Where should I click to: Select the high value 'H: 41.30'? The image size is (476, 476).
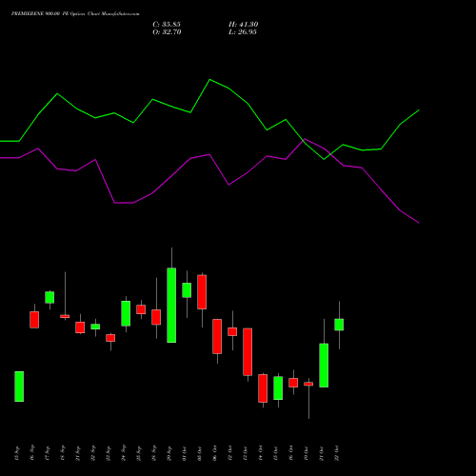[244, 25]
